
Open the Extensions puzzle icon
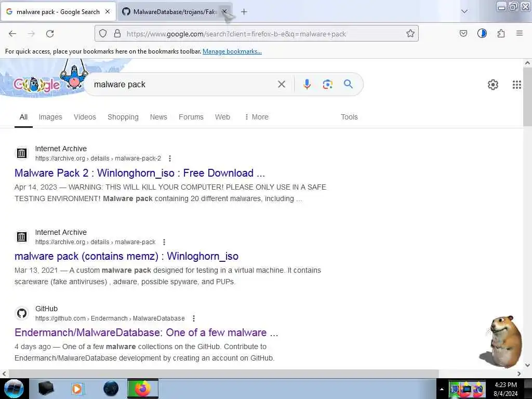501,33
